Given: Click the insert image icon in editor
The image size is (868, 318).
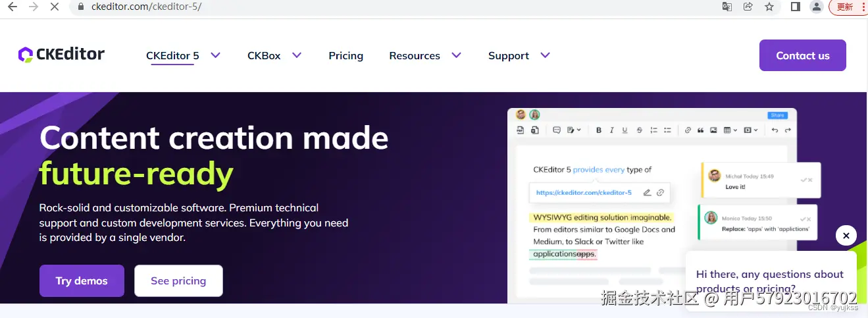Looking at the screenshot, I should (713, 130).
